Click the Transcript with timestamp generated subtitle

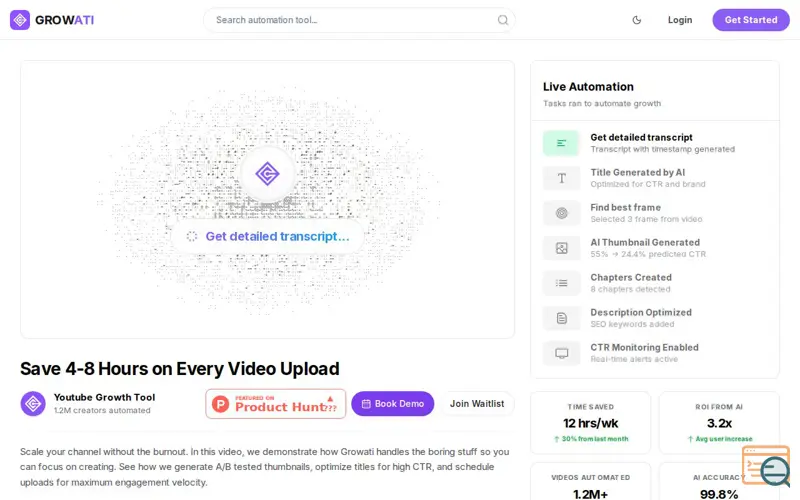tap(662, 149)
